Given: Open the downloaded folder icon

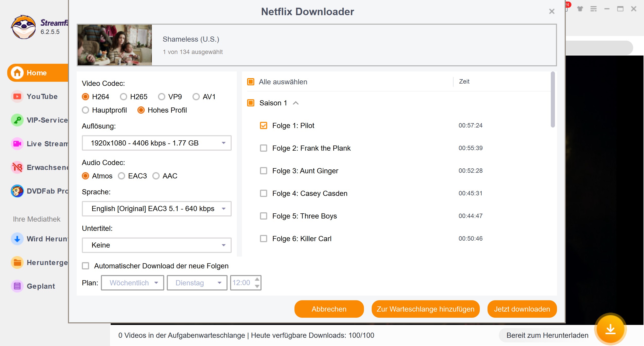Looking at the screenshot, I should (17, 262).
